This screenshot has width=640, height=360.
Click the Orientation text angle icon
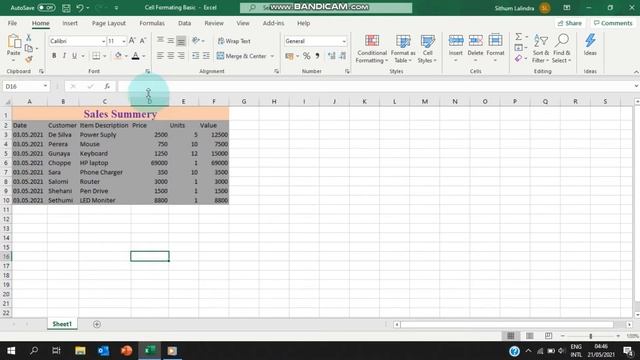point(196,40)
